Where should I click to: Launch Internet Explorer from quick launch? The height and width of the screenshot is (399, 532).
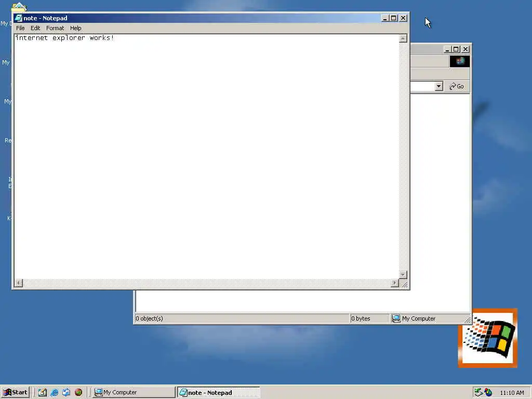54,392
